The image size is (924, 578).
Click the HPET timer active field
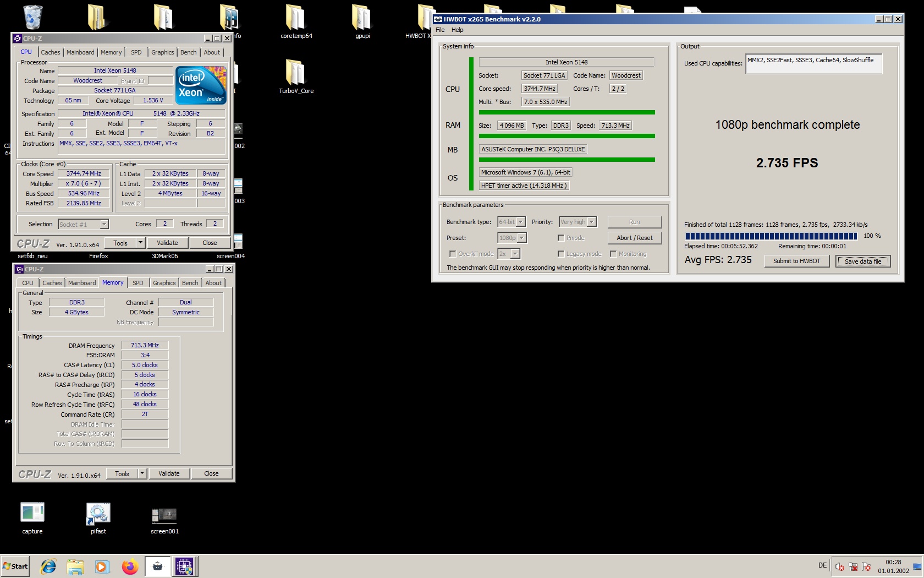click(524, 186)
